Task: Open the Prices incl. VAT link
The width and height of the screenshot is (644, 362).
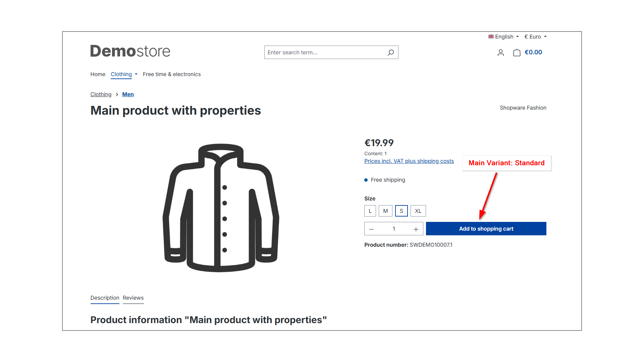Action: click(409, 161)
